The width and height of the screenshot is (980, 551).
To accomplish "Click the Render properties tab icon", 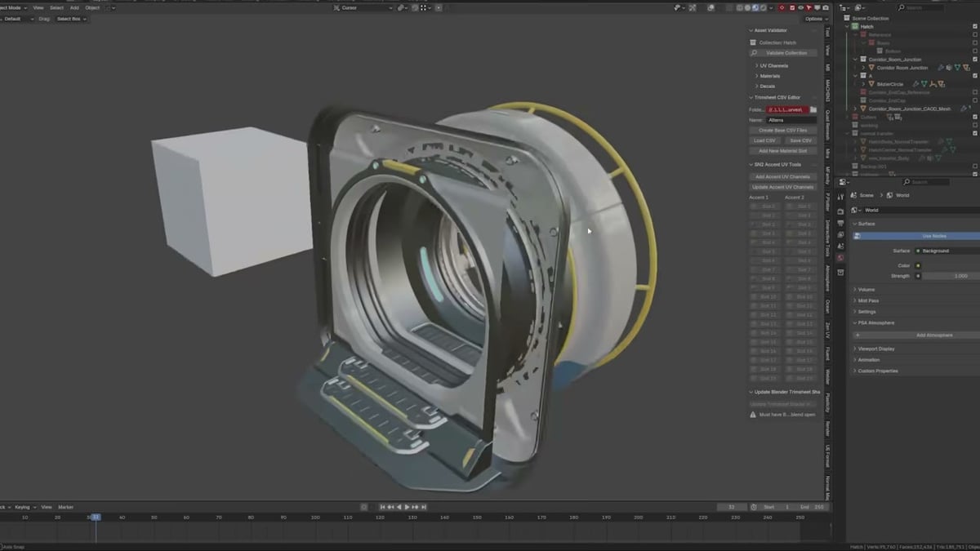I will 840,211.
